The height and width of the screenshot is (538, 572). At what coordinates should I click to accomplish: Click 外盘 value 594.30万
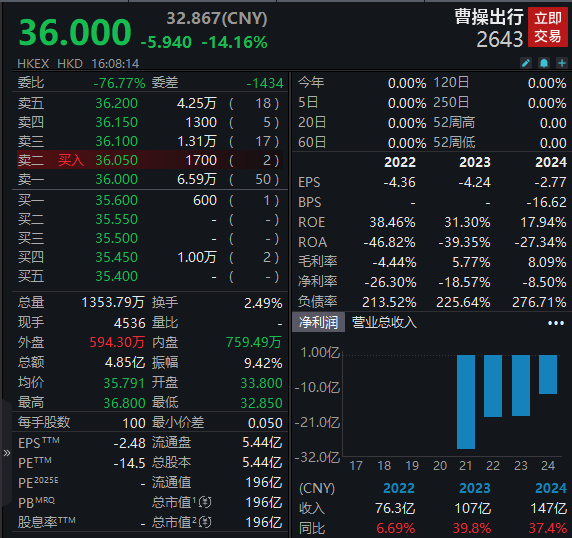(117, 342)
